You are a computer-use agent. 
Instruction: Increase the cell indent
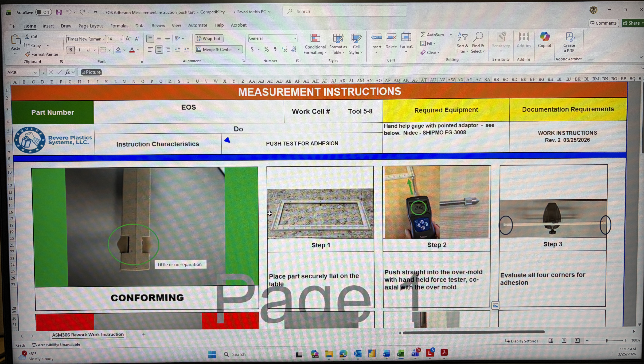186,50
